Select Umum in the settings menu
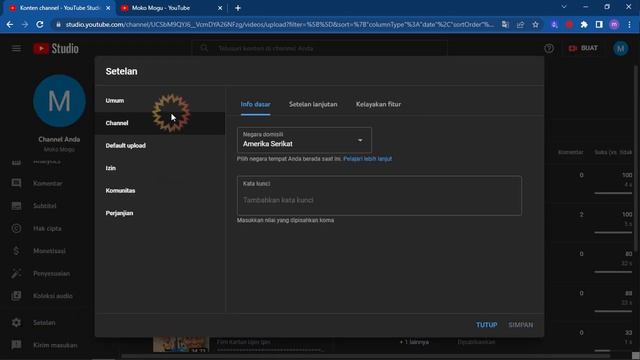Screen dimensions: 640x360 tap(160, 100)
